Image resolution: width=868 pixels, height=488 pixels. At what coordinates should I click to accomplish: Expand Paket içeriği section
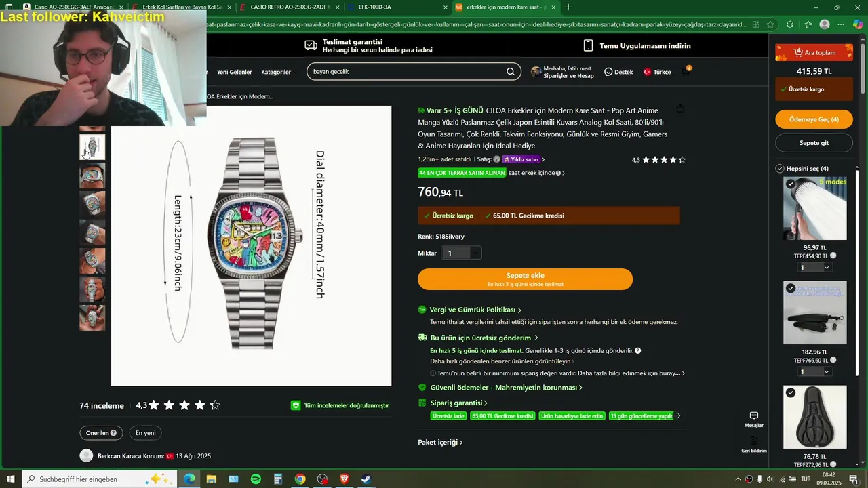coord(440,443)
